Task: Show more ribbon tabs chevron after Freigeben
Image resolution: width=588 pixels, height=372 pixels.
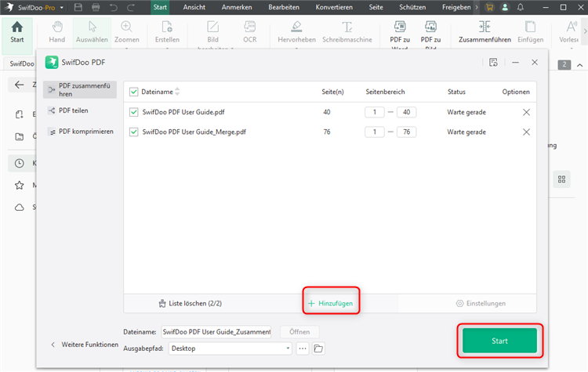Action: click(477, 7)
